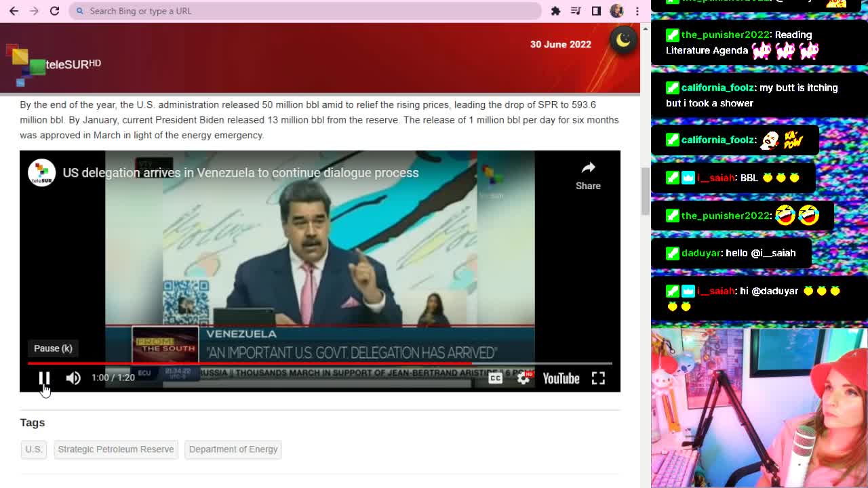Click the '@daduyar' mention in chat
This screenshot has width=868, height=488.
[x=775, y=291]
